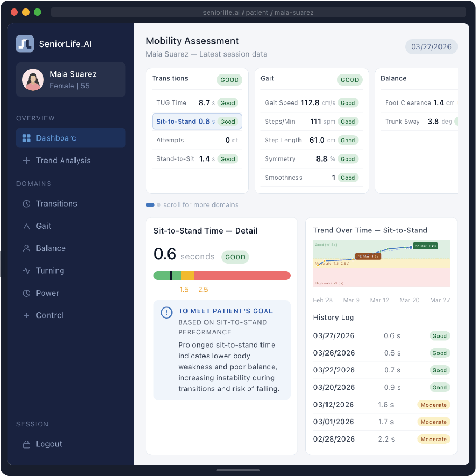This screenshot has height=476, width=476.
Task: Toggle the Moderate badge for 03/12/2026 entry
Action: coord(433,404)
